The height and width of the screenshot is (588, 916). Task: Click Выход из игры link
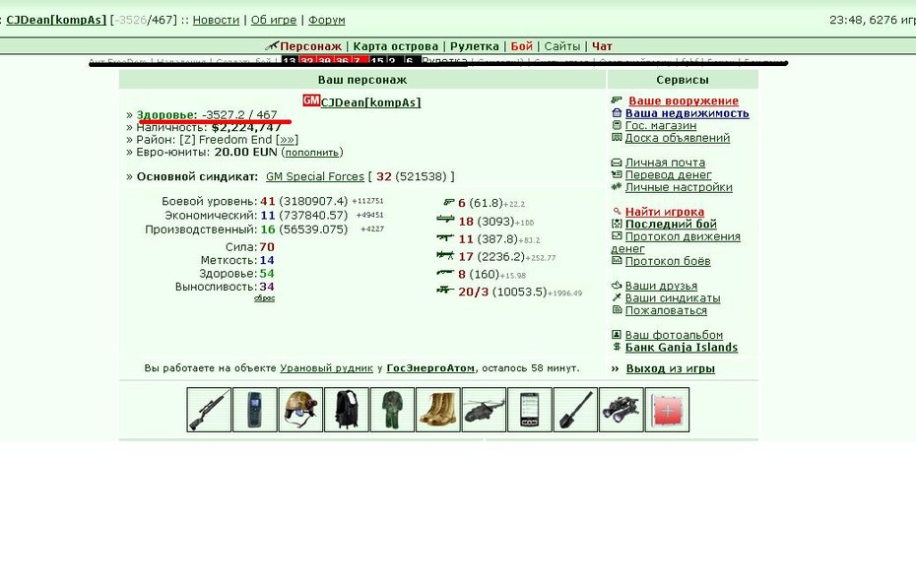(670, 368)
